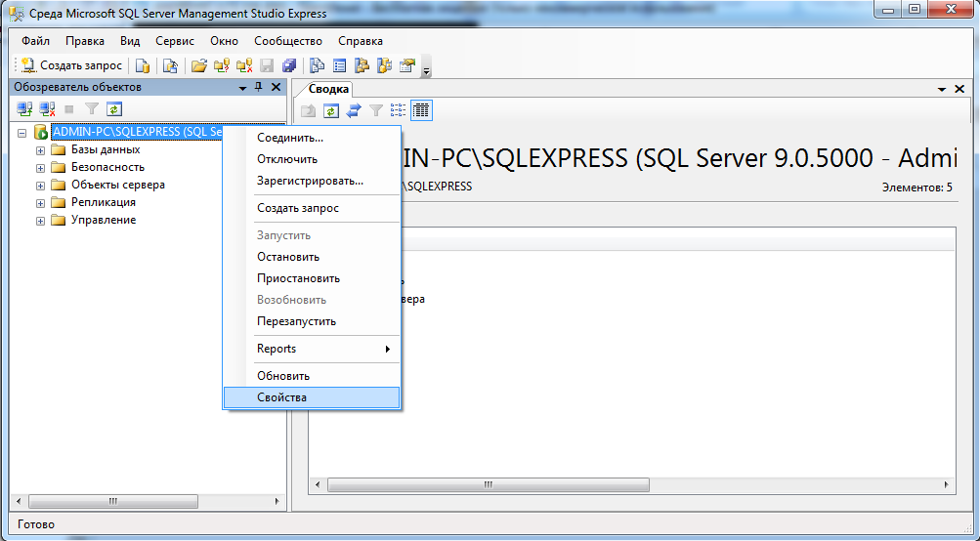Click the single floppy disk save icon
The width and height of the screenshot is (980, 541).
point(266,65)
